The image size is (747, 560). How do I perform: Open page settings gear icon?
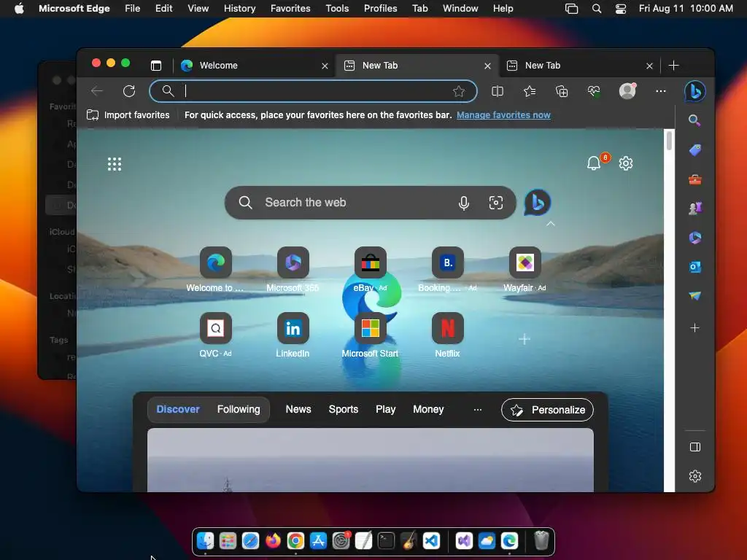625,163
